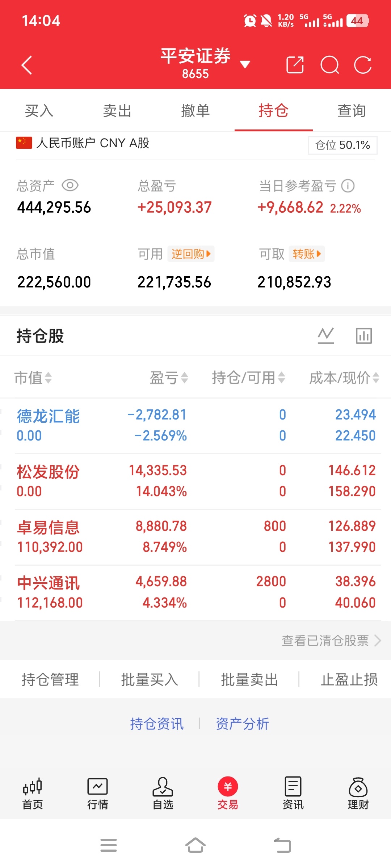Open the 查询 tab

point(352,111)
